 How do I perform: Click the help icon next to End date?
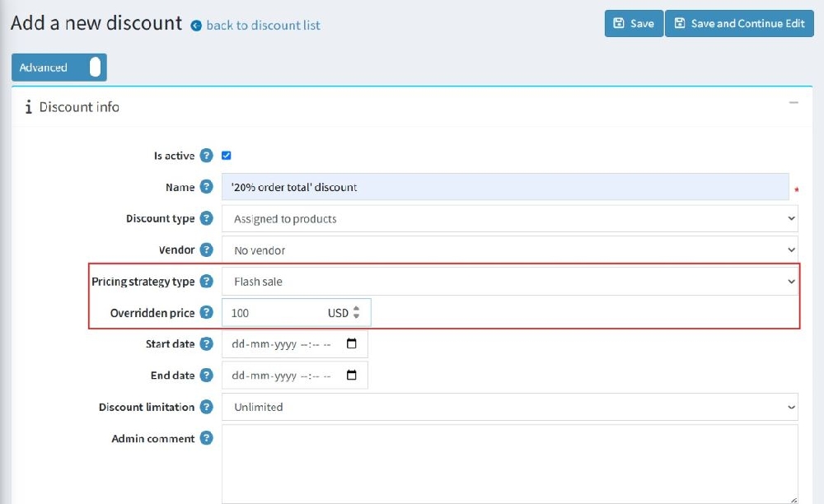coord(207,376)
